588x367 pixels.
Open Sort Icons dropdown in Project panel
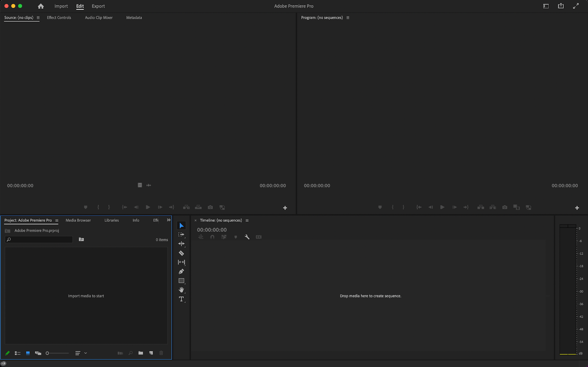coord(81,353)
